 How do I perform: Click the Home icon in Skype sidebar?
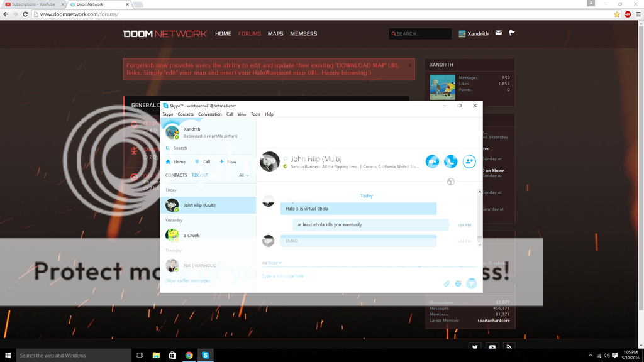[x=168, y=162]
